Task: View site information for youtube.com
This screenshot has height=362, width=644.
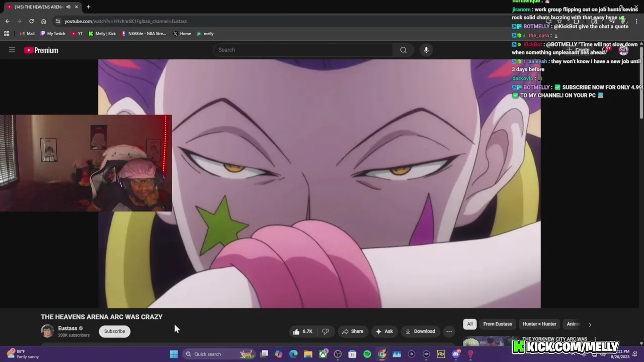Action: 58,21
